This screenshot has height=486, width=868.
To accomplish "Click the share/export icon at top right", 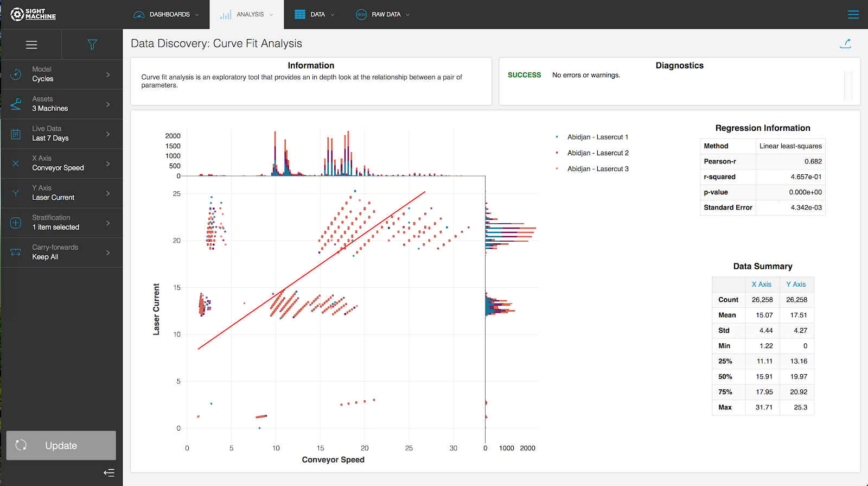I will pyautogui.click(x=845, y=43).
